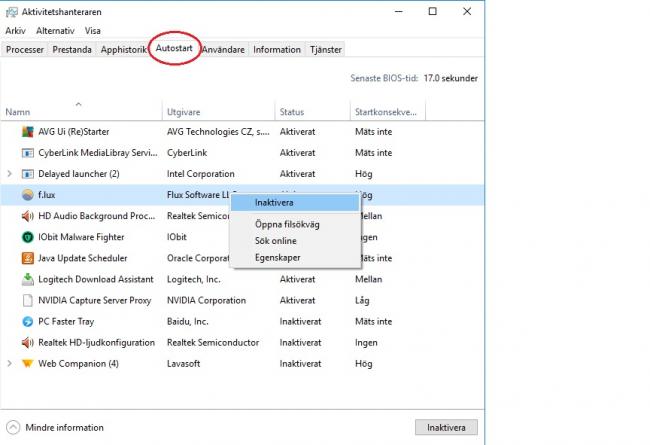650x445 pixels.
Task: Select the HD Audio Background Proc... name
Action: (97, 216)
